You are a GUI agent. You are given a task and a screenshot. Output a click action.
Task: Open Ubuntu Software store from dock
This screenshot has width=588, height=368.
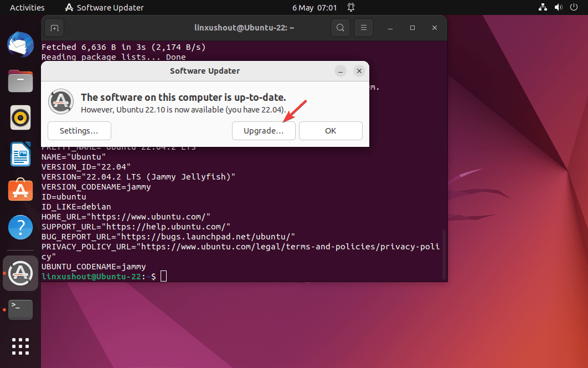click(20, 190)
